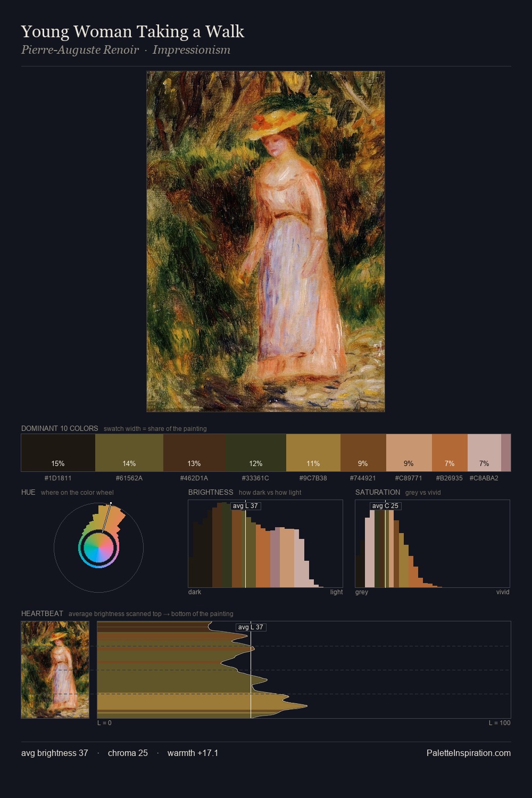The width and height of the screenshot is (532, 798).
Task: Click the 'Impressionism' style label
Action: click(x=192, y=50)
